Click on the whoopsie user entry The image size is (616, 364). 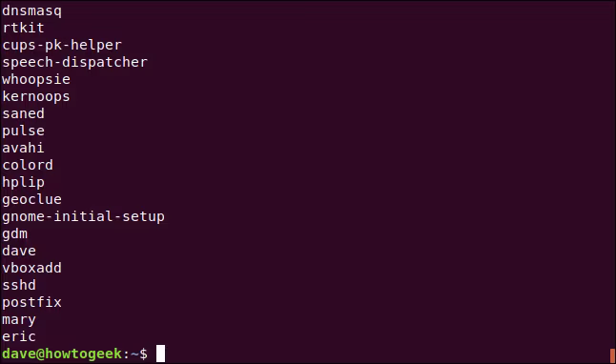pyautogui.click(x=36, y=80)
